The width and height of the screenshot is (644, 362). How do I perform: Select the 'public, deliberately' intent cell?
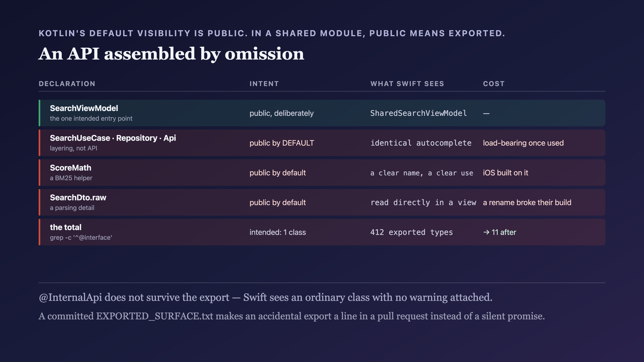click(282, 113)
